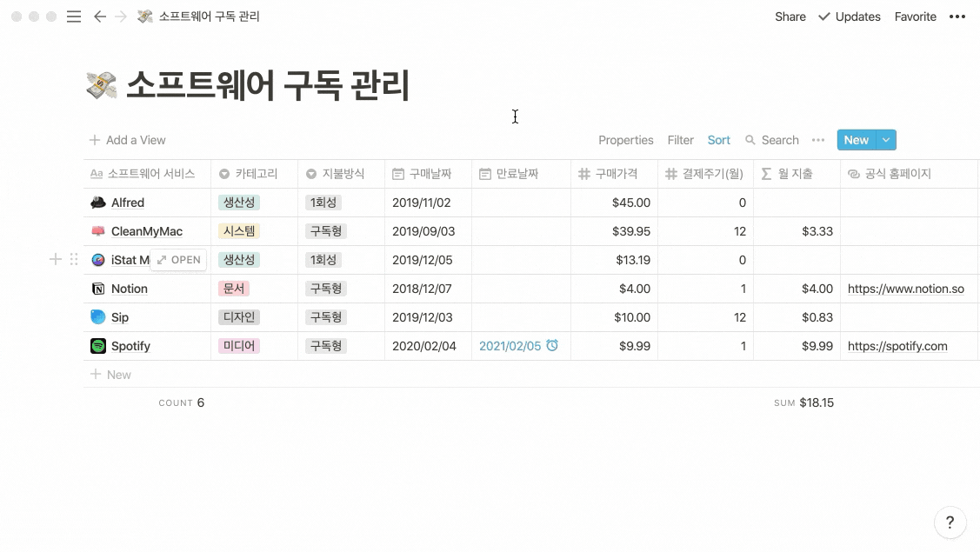The width and height of the screenshot is (980, 552).
Task: Click the iStat Menus app icon
Action: point(98,260)
